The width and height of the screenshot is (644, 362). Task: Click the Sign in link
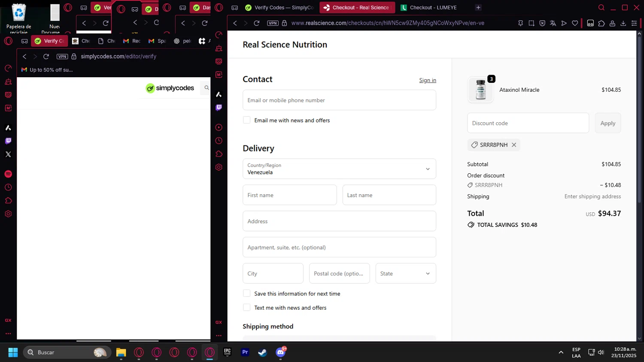(428, 80)
